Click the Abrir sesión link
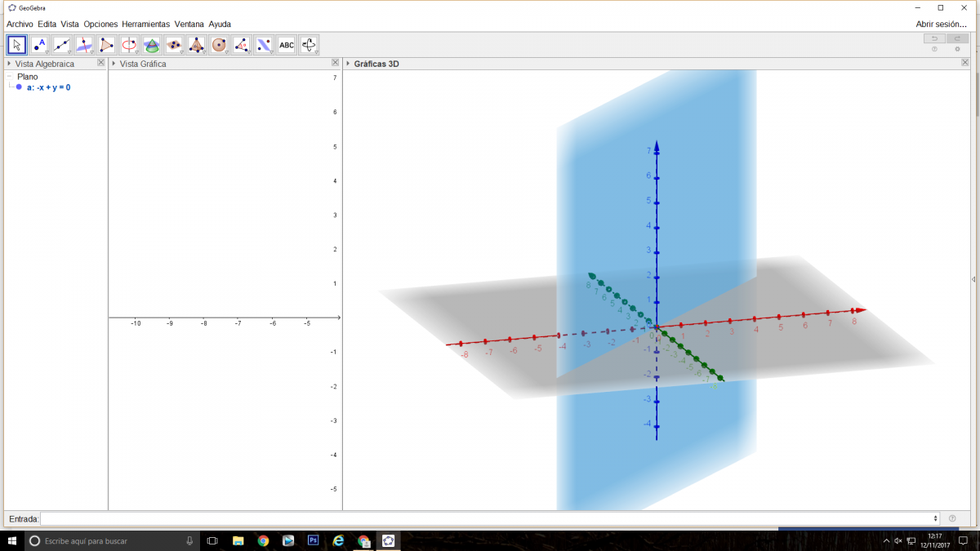The width and height of the screenshot is (980, 551). click(941, 24)
